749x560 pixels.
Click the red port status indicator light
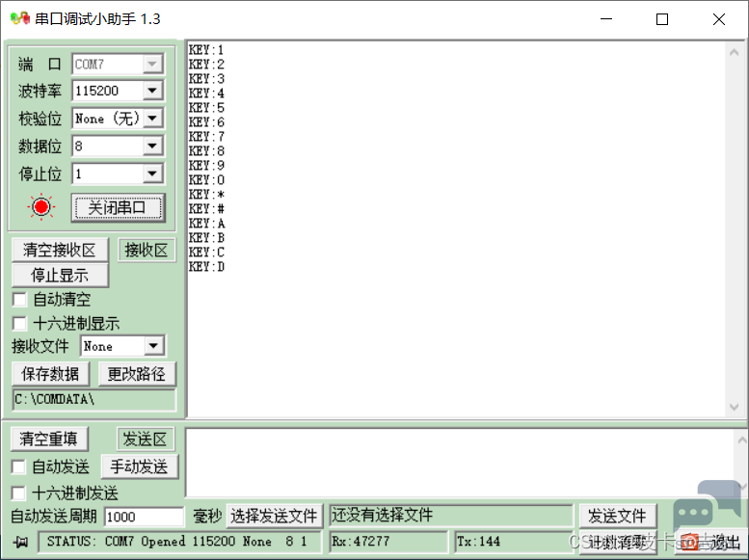[41, 207]
